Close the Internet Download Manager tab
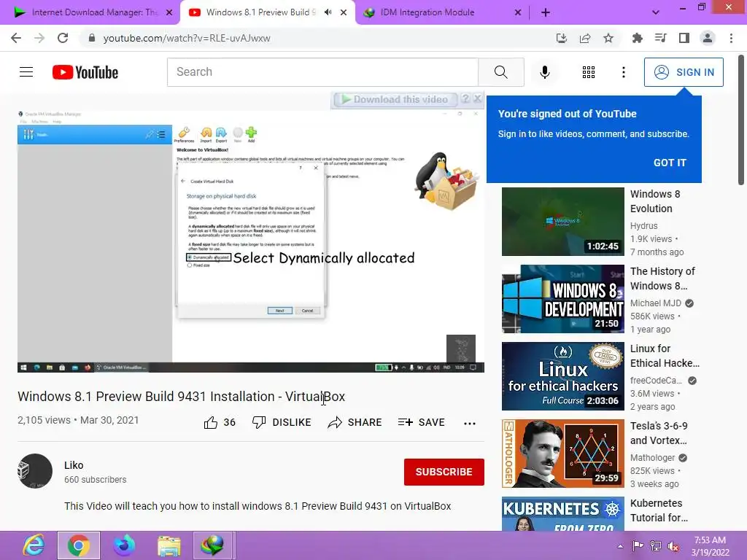 (169, 12)
